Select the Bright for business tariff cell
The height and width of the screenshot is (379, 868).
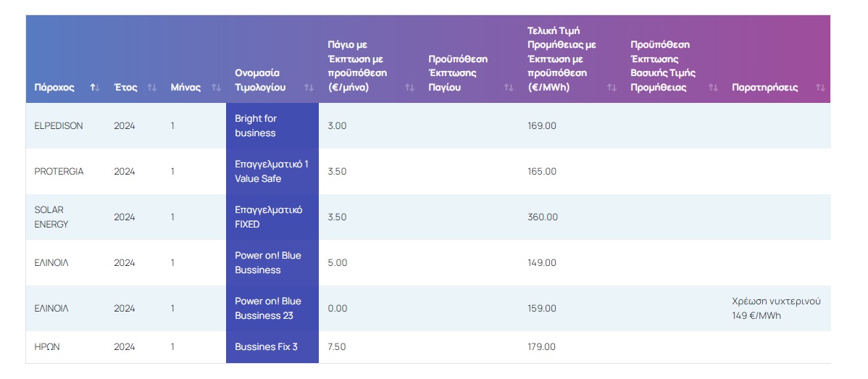(x=272, y=126)
